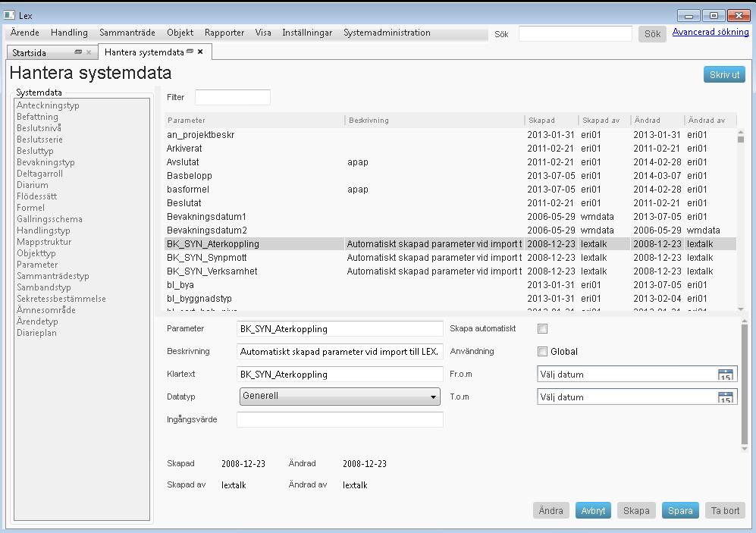Click the top search input field
Screen dimensions: 756x533
576,33
